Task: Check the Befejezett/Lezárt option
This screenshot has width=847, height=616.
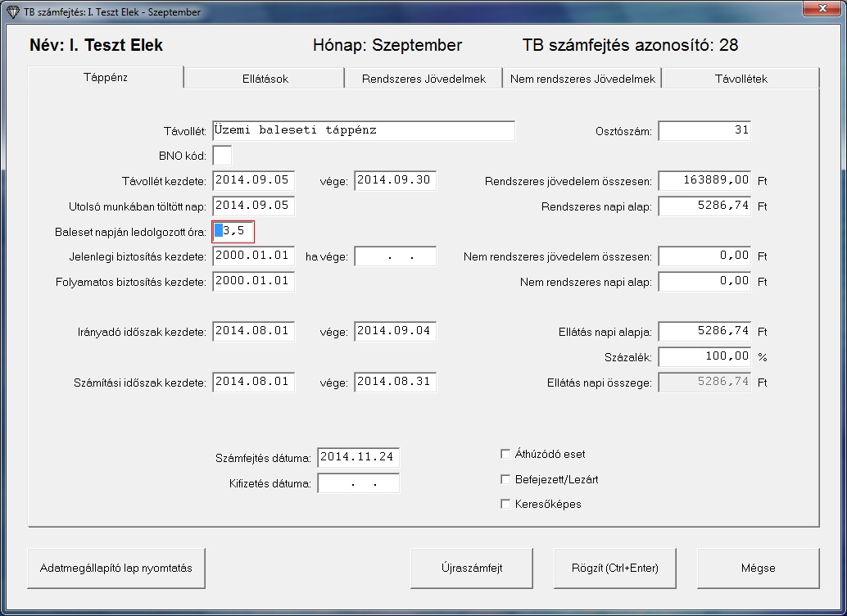Action: pos(505,479)
